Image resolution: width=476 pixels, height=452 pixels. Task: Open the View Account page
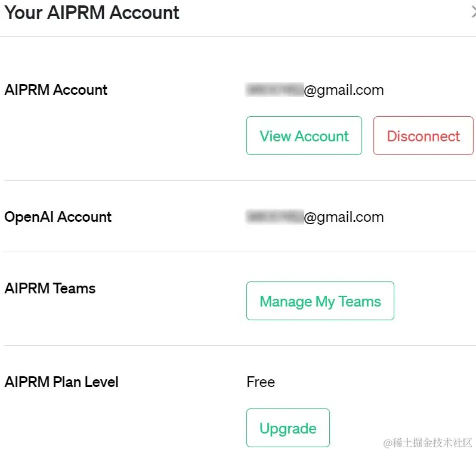304,136
